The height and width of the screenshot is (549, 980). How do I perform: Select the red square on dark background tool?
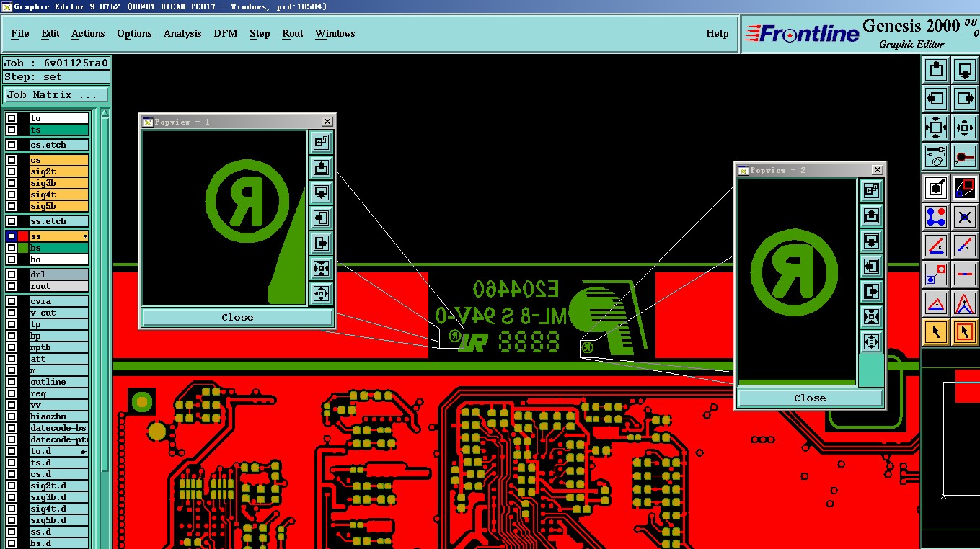pyautogui.click(x=965, y=188)
